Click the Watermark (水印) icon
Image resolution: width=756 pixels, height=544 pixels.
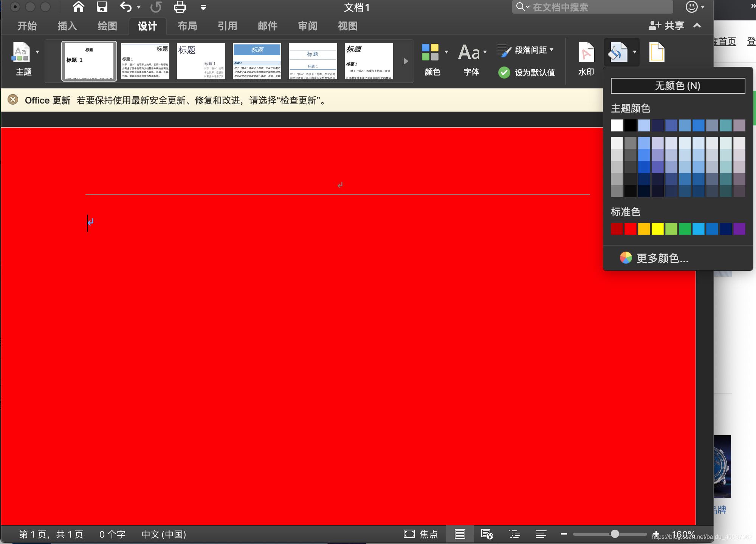pyautogui.click(x=586, y=53)
